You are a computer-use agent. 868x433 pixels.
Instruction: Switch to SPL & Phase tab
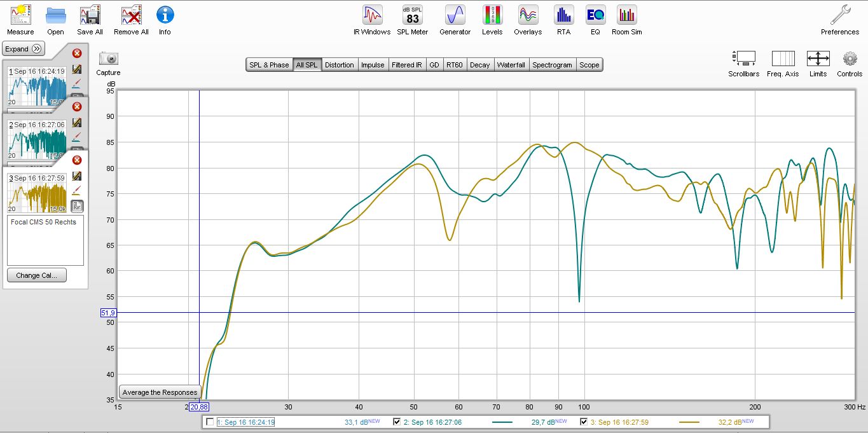[269, 65]
